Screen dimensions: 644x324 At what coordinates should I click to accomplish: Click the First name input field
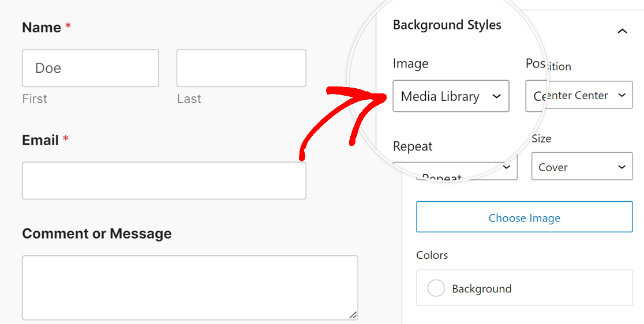click(91, 68)
